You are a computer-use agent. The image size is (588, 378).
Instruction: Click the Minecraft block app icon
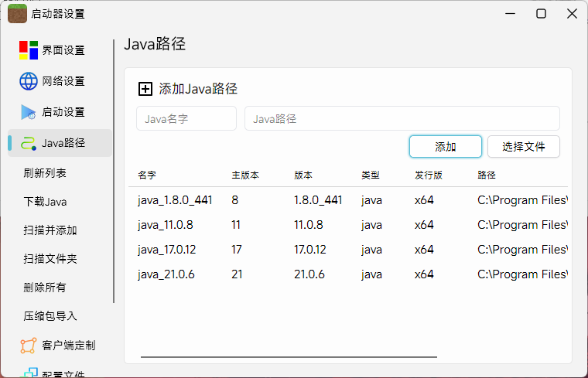17,14
